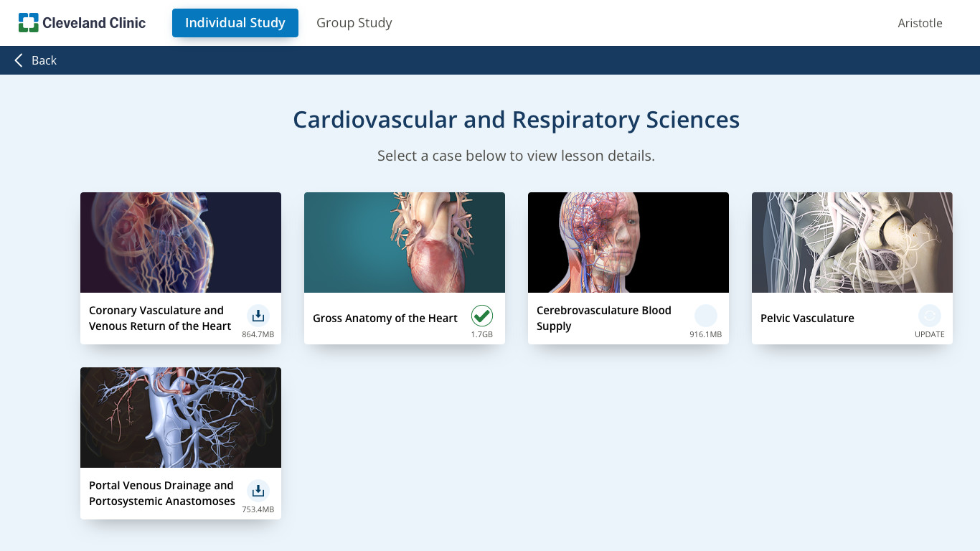The height and width of the screenshot is (551, 980).
Task: Select 'Pelvic Vasculature' title
Action: pyautogui.click(x=807, y=319)
